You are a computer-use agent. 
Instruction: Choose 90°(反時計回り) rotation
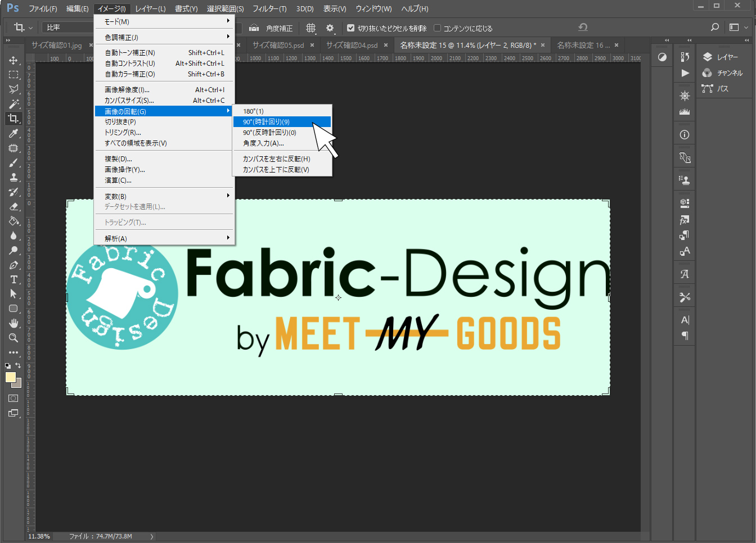tap(282, 133)
